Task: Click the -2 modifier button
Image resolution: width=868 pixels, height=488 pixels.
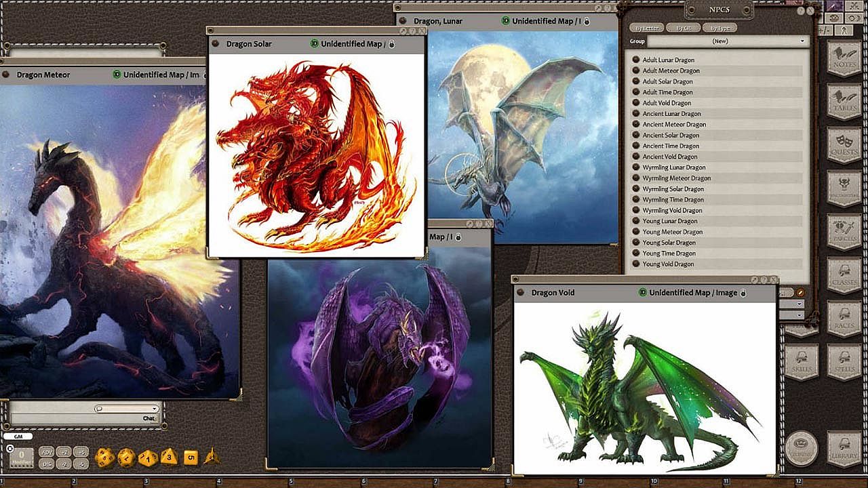Action: click(x=64, y=464)
